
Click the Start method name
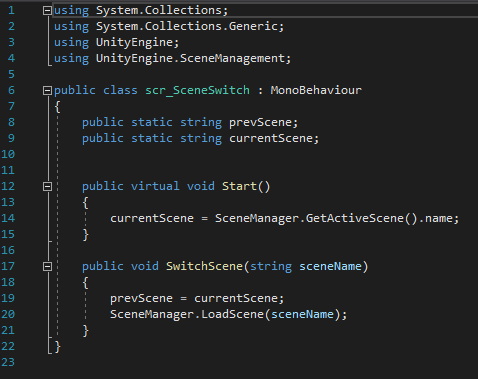tap(239, 186)
